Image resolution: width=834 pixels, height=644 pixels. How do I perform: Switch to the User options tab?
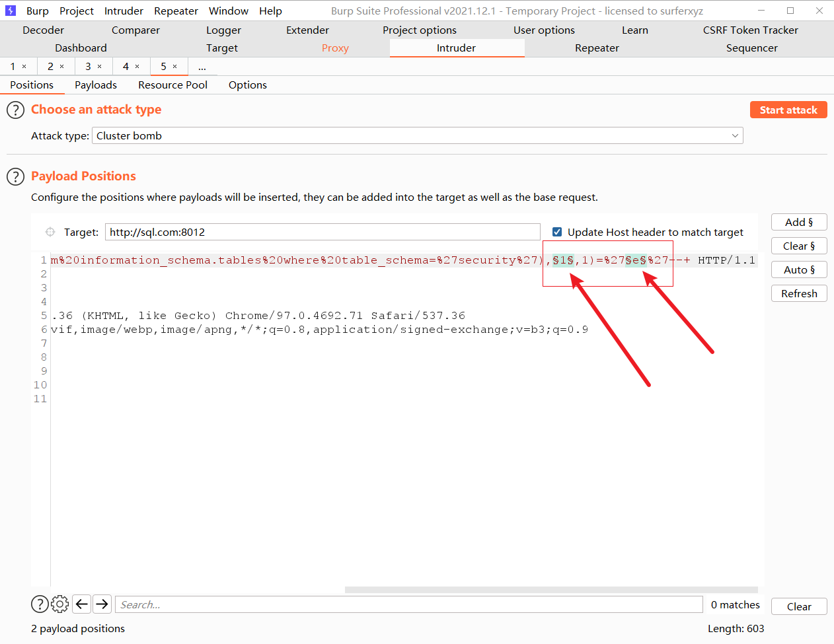point(544,30)
